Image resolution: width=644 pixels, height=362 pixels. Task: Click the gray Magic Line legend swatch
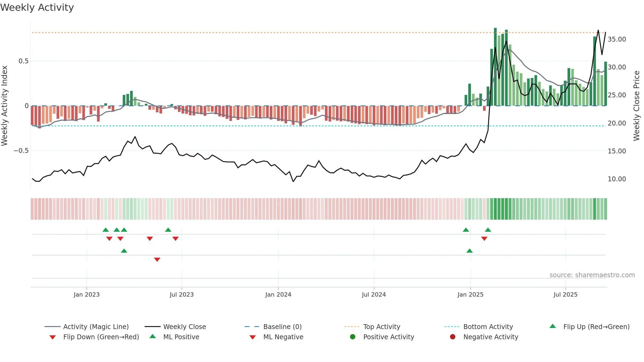coord(52,327)
